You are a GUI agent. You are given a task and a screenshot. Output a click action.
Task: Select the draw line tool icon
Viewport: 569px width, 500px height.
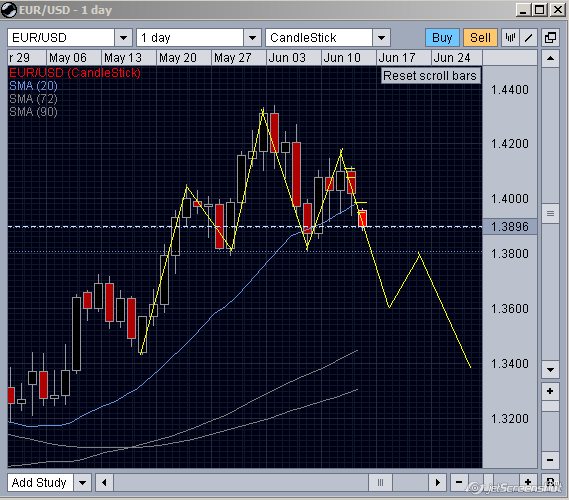(528, 37)
